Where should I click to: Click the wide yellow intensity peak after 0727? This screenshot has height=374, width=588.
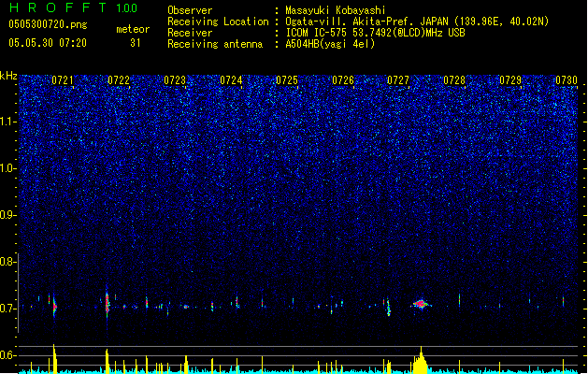420,362
